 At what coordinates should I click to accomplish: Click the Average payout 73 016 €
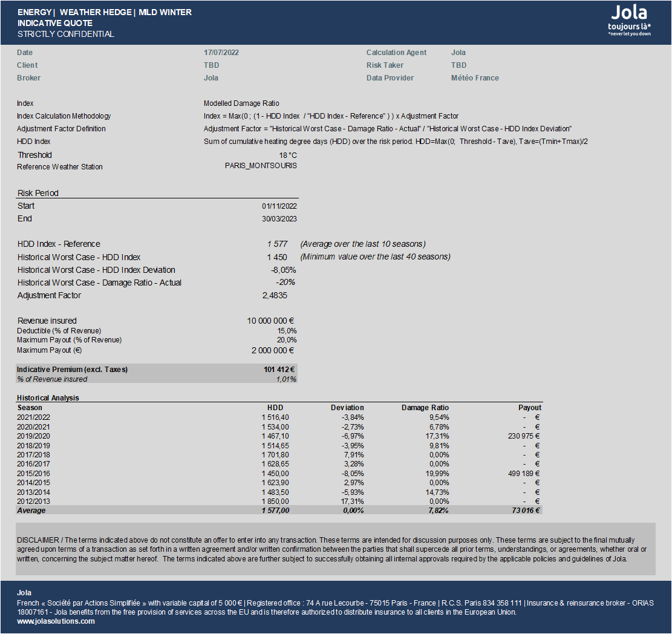(526, 511)
